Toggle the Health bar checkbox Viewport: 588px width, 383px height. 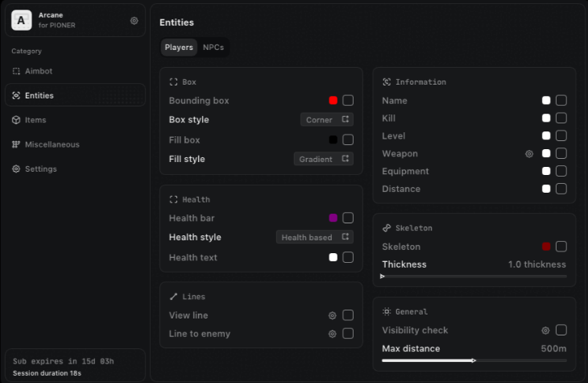coord(348,218)
